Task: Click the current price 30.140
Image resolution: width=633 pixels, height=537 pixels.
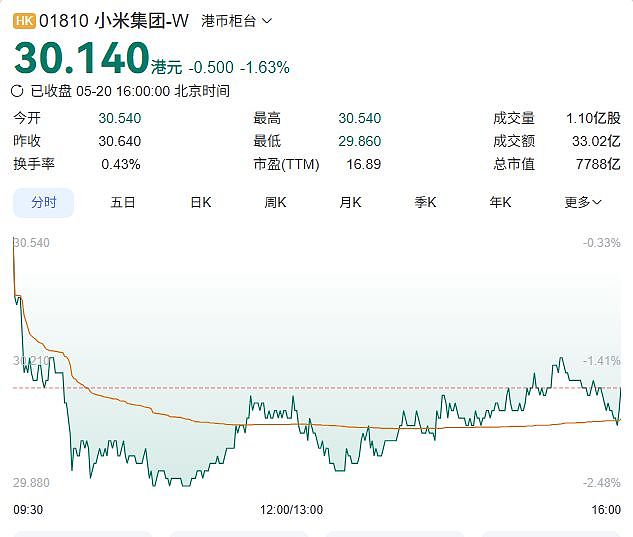Action: click(82, 58)
